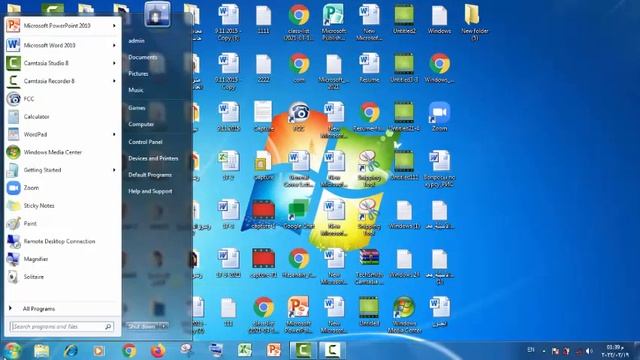This screenshot has height=360, width=640.
Task: Expand Camtasia Studio 8 jump list arrow
Action: pyautogui.click(x=114, y=63)
